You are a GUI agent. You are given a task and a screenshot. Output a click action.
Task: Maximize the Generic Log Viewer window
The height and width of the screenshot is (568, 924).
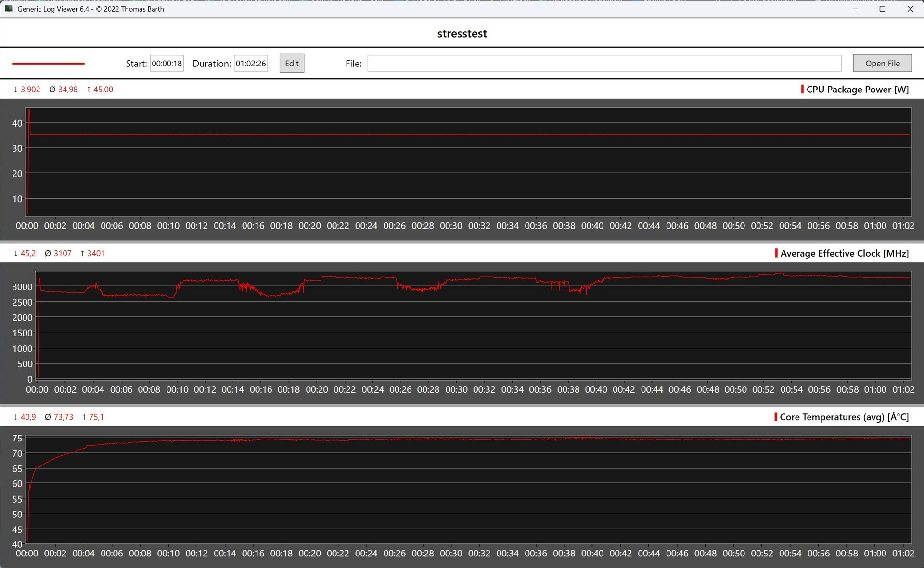pyautogui.click(x=882, y=9)
